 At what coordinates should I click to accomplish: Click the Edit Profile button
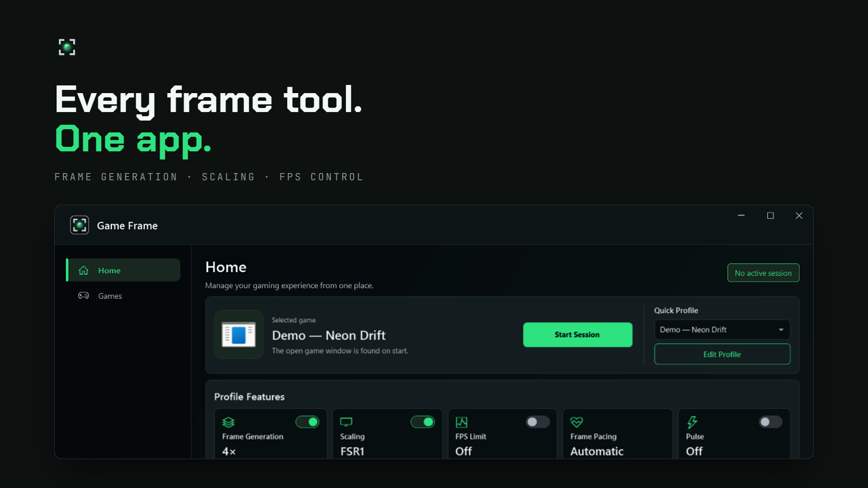point(722,354)
